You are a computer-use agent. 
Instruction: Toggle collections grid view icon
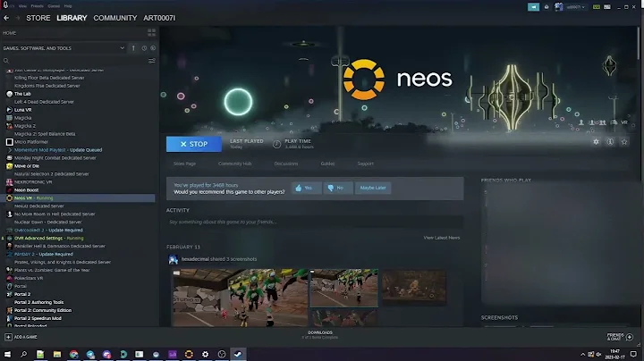click(151, 33)
